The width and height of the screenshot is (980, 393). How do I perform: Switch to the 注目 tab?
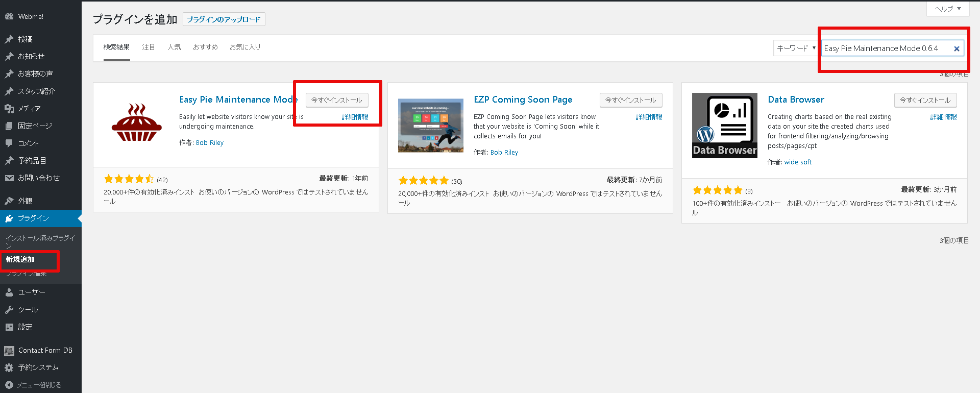[149, 47]
